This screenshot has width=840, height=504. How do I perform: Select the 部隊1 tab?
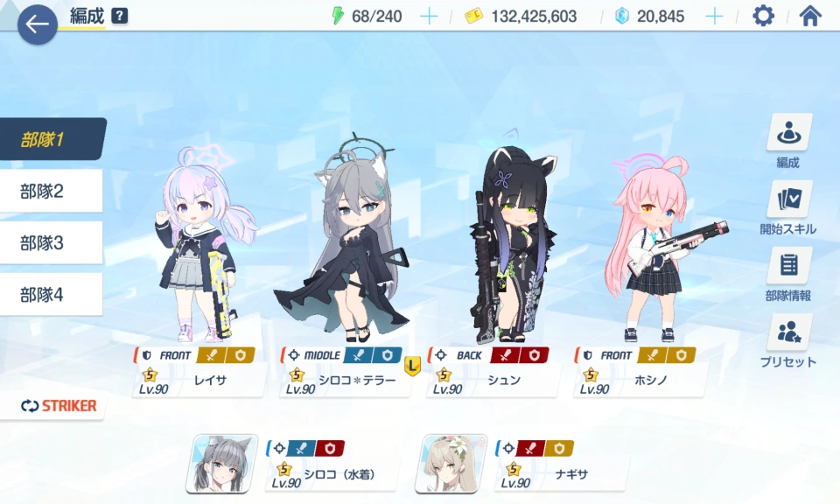click(x=52, y=139)
